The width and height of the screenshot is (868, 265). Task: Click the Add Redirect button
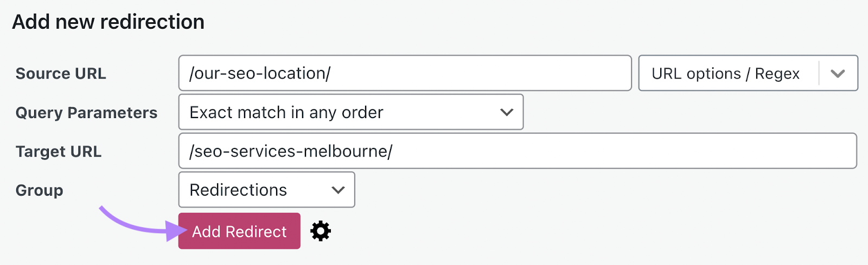[239, 231]
